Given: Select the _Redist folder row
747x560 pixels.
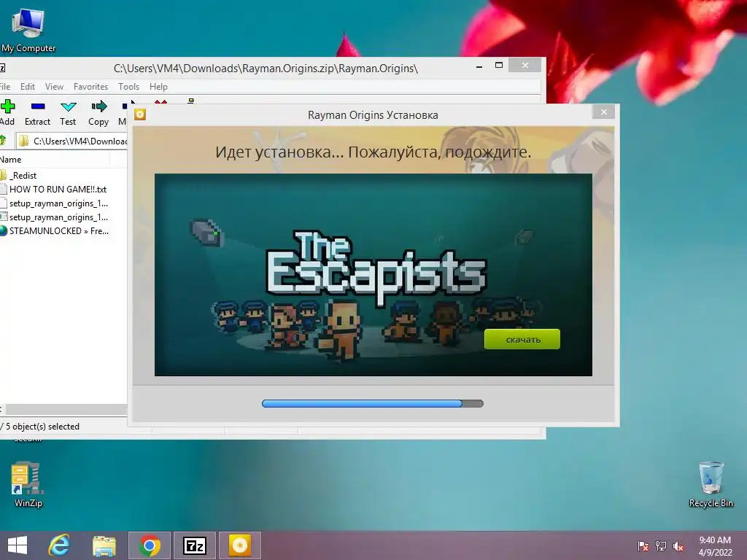Looking at the screenshot, I should 23,175.
